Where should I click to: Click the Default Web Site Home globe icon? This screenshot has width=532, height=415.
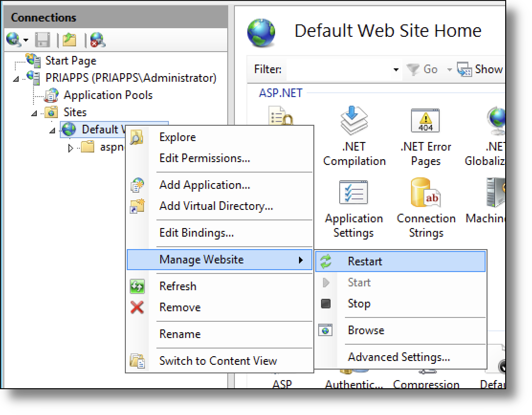pos(261,33)
